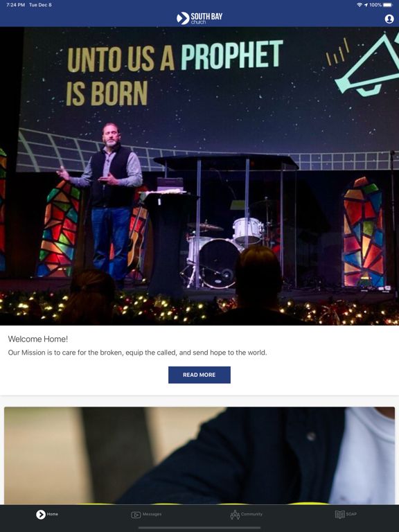Screen dimensions: 399x532
Task: Tap the home indicator bar
Action: point(199,528)
